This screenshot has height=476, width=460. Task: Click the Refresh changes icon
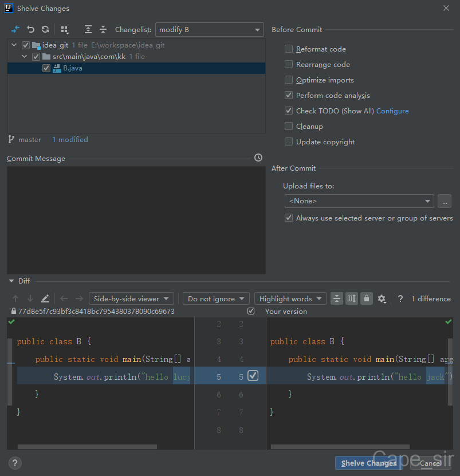[45, 29]
